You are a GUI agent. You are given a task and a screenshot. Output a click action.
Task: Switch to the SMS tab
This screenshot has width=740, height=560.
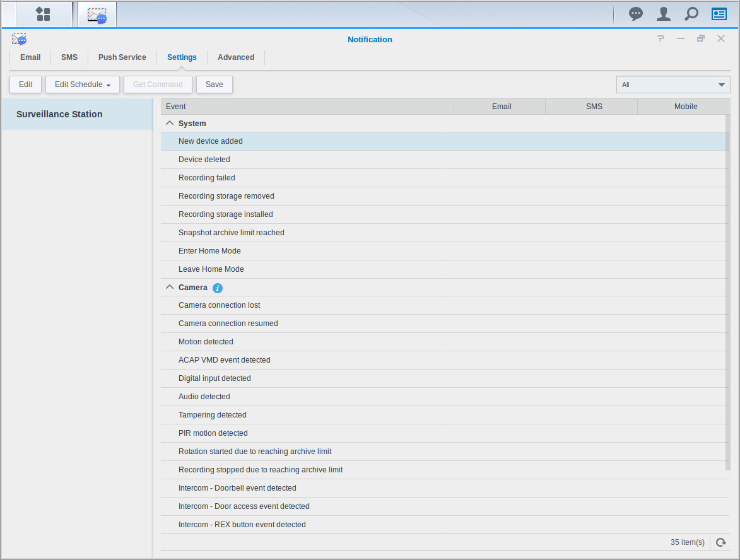click(69, 57)
